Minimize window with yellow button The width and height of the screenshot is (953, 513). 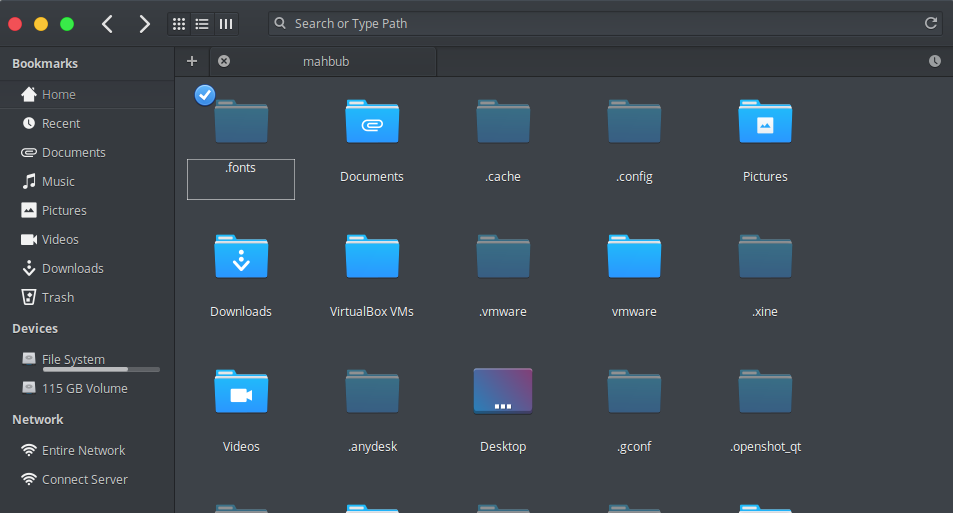coord(41,24)
